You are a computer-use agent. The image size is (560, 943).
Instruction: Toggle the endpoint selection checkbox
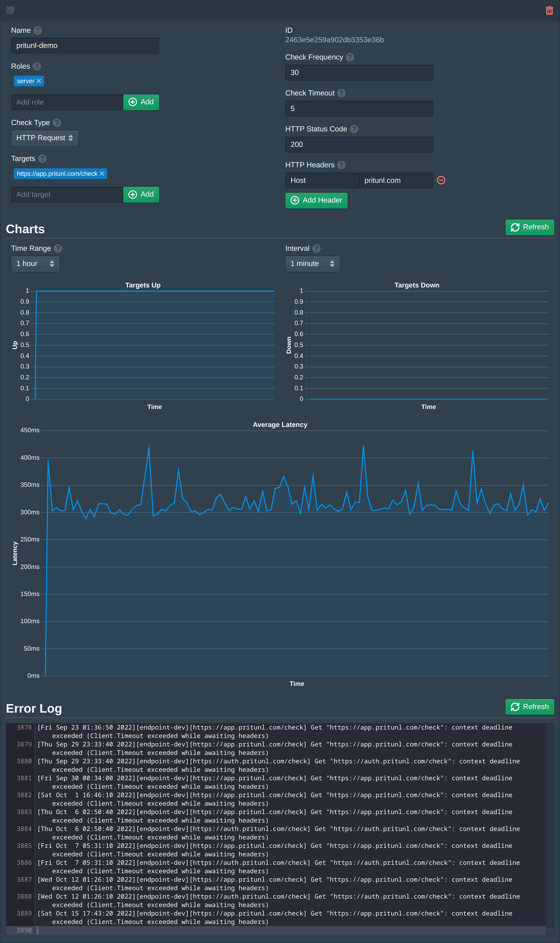(10, 10)
